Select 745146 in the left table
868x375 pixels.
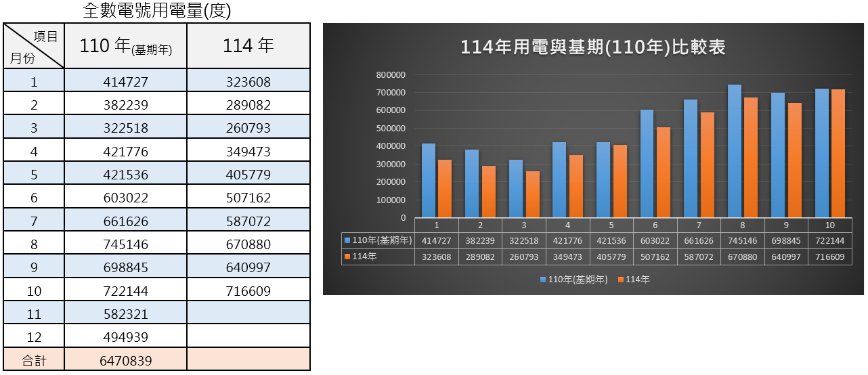click(x=126, y=244)
